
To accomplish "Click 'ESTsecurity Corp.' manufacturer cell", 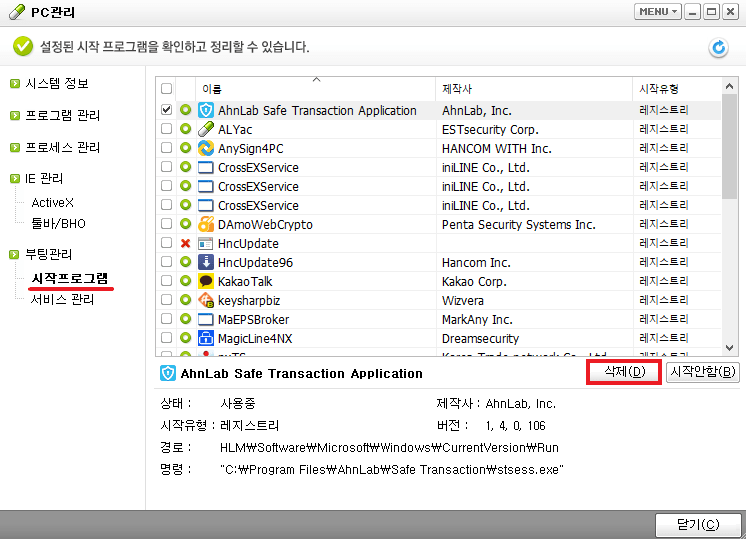I will [491, 129].
